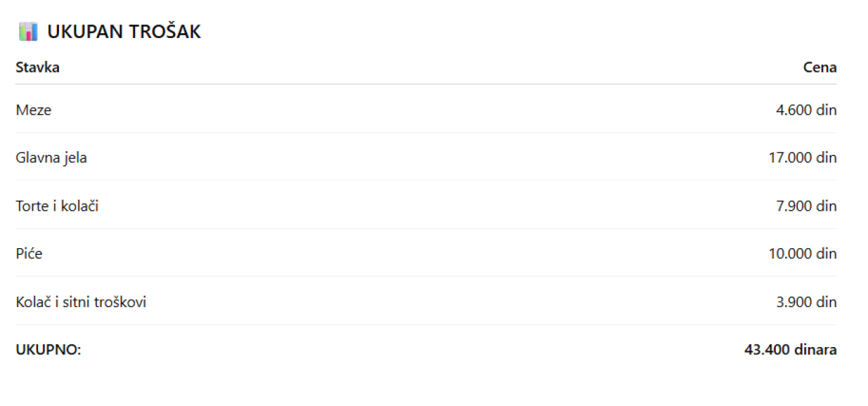Click the word UKUPAN in the heading
868x406 pixels.
pos(85,32)
